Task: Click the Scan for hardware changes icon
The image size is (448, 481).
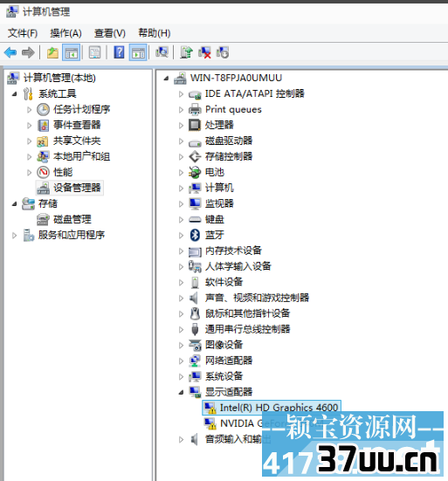Action: tap(162, 52)
